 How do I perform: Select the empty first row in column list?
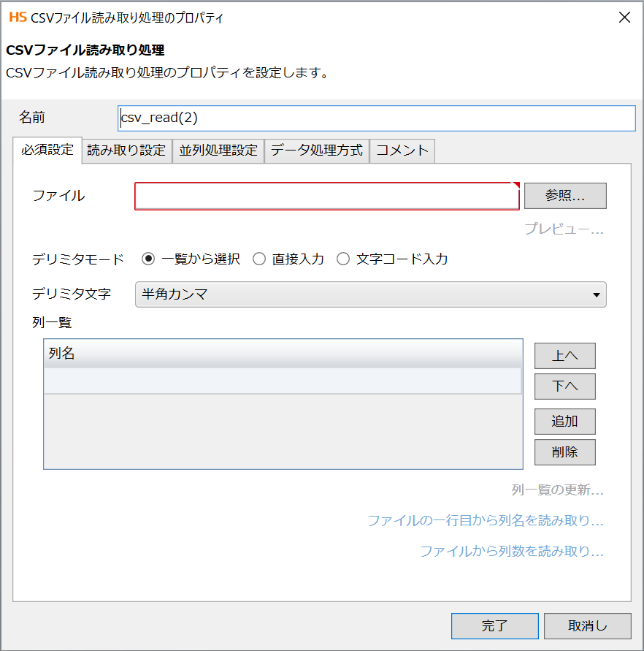click(x=283, y=381)
